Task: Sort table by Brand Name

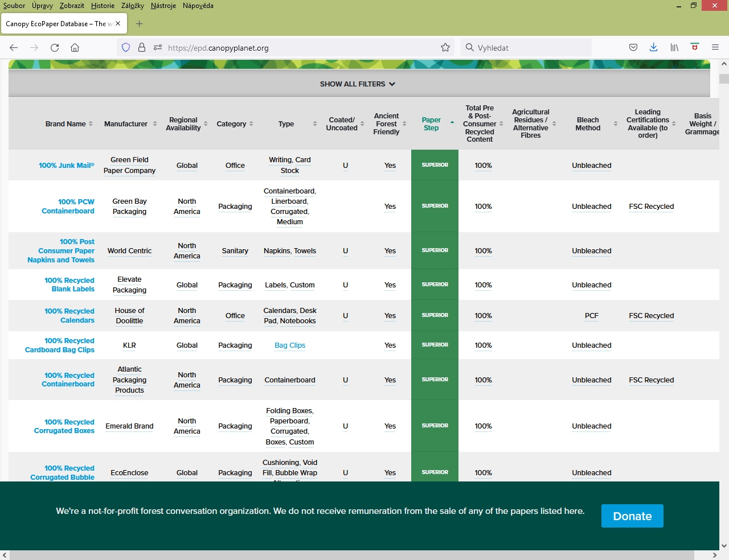Action: [69, 124]
